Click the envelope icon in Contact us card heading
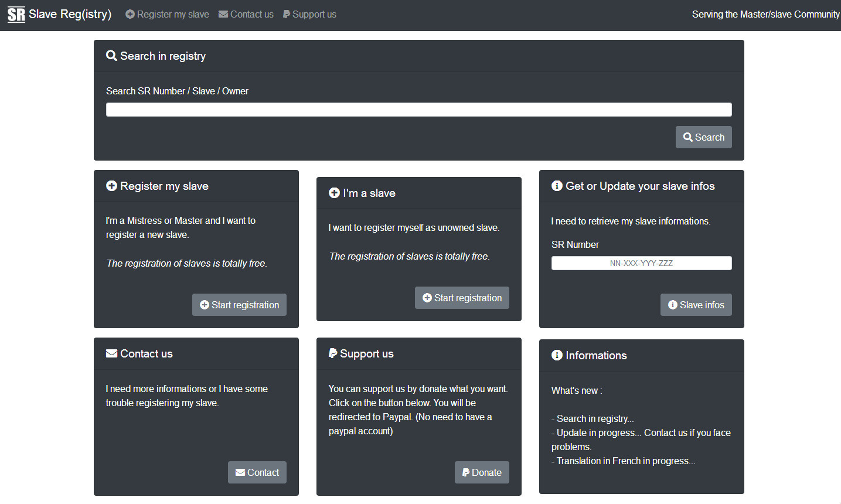The width and height of the screenshot is (841, 504). (x=111, y=353)
